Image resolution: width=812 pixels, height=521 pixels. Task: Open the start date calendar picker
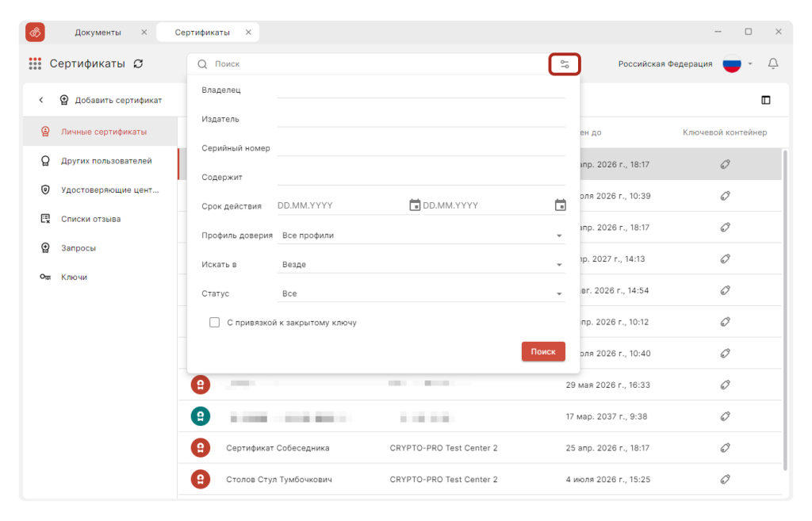414,205
